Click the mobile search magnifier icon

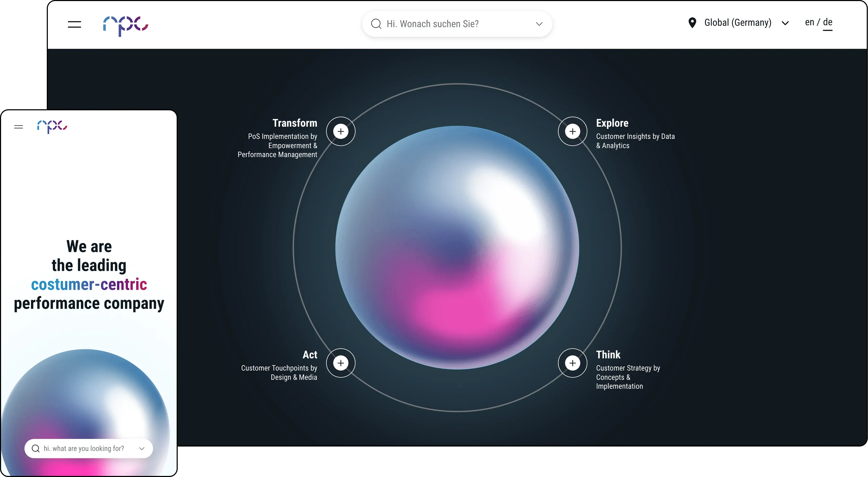35,448
